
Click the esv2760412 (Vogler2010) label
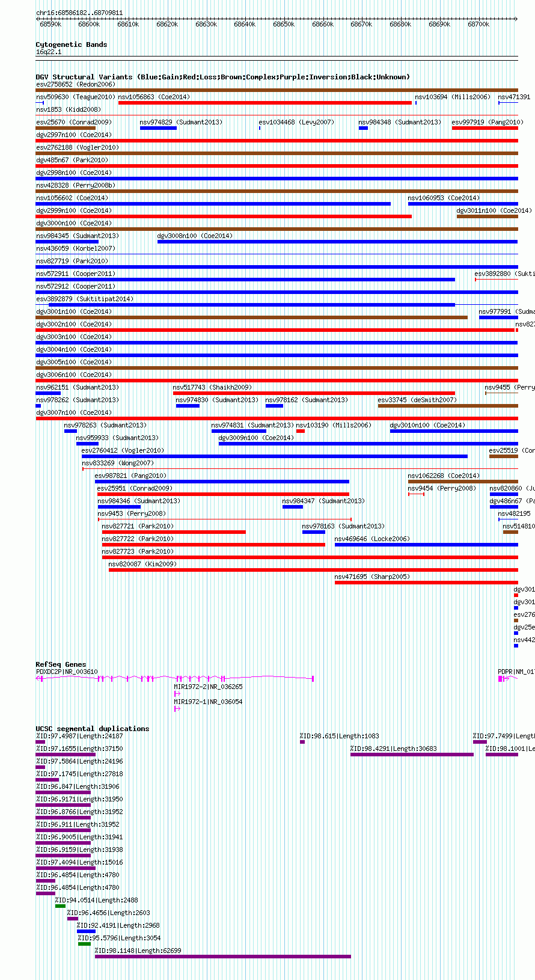click(x=123, y=450)
